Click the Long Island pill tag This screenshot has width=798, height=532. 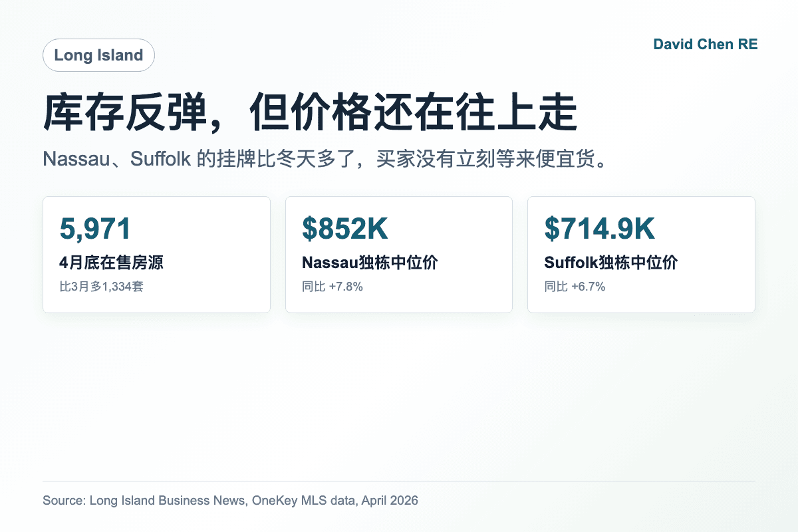98,55
